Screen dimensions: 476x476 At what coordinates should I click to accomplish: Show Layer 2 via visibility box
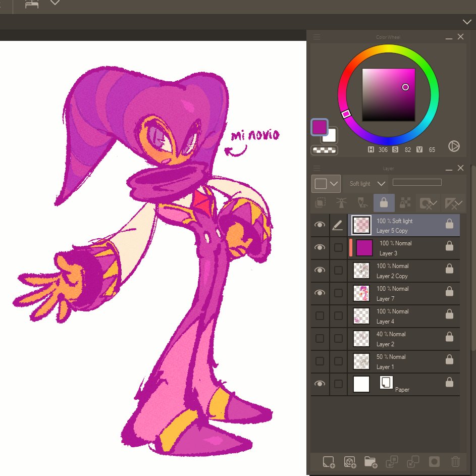tap(320, 338)
